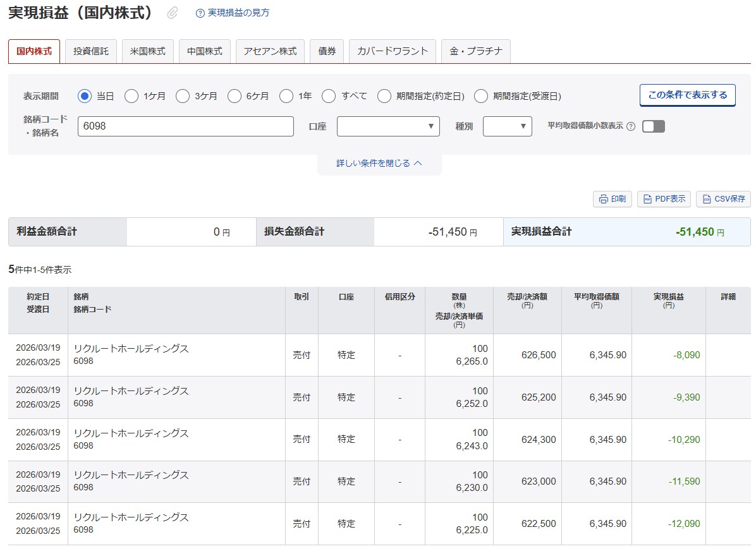Viewport: 756px width, 556px height.
Task: Select the 1ケ月 display period radio button
Action: point(131,96)
